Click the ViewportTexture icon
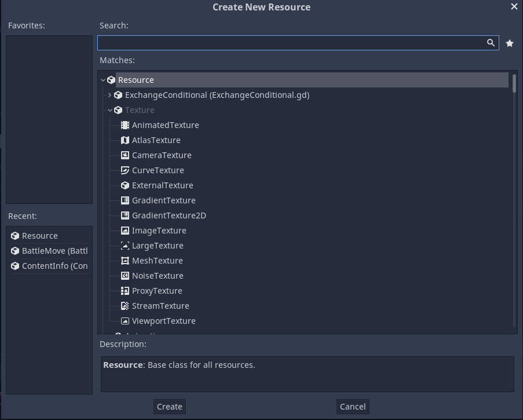This screenshot has height=420, width=523. (125, 320)
